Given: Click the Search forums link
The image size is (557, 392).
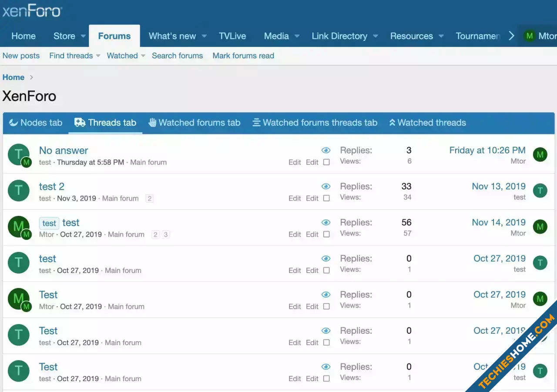Looking at the screenshot, I should tap(177, 56).
